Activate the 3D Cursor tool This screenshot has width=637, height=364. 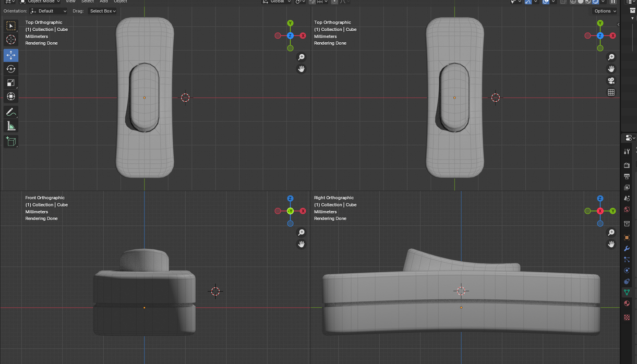(x=11, y=40)
